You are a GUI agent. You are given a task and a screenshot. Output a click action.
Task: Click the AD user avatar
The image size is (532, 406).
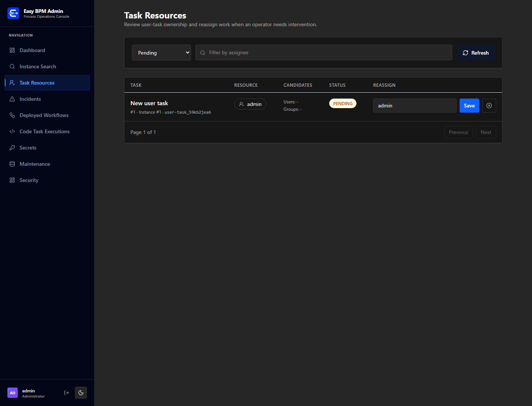pos(13,393)
